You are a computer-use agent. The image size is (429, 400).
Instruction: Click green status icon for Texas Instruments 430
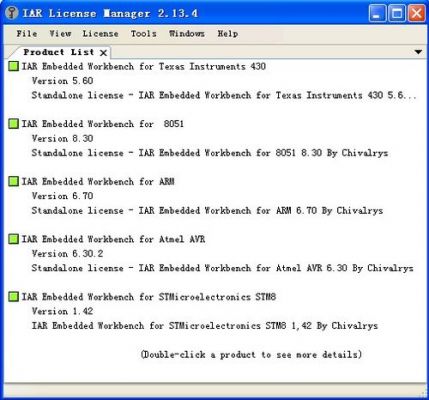coord(13,66)
